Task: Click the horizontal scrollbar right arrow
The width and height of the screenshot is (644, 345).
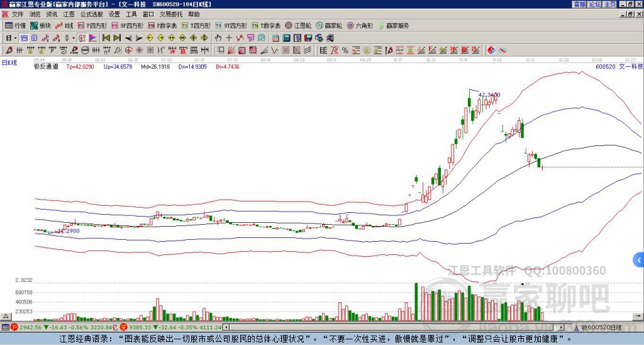Action: point(562,327)
